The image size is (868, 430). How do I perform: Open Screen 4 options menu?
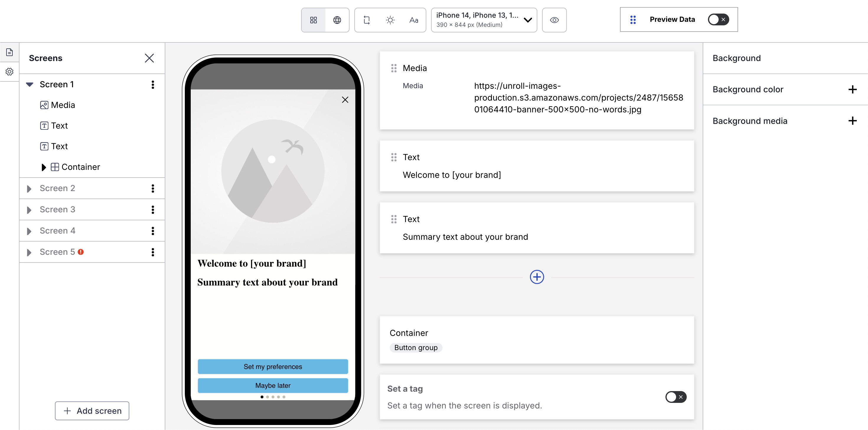click(153, 231)
